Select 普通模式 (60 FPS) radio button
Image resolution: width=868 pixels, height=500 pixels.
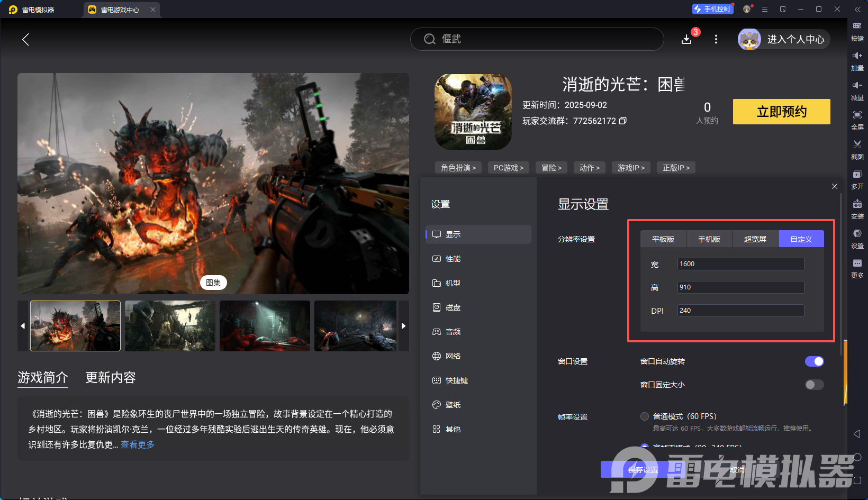click(645, 416)
